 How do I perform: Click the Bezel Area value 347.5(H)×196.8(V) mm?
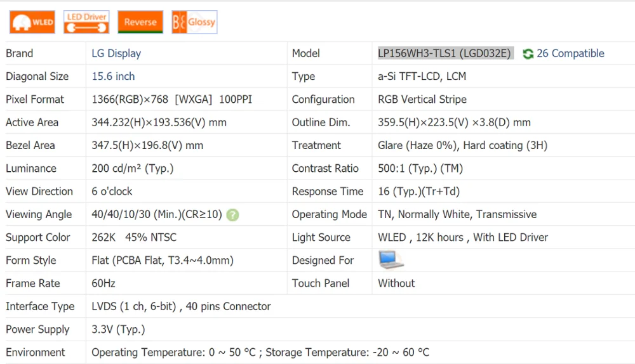tap(147, 146)
